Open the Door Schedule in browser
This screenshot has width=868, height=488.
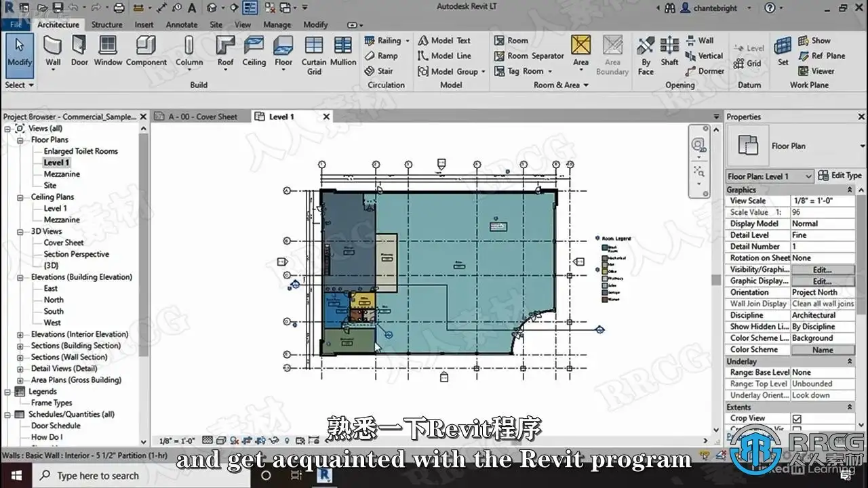(56, 426)
